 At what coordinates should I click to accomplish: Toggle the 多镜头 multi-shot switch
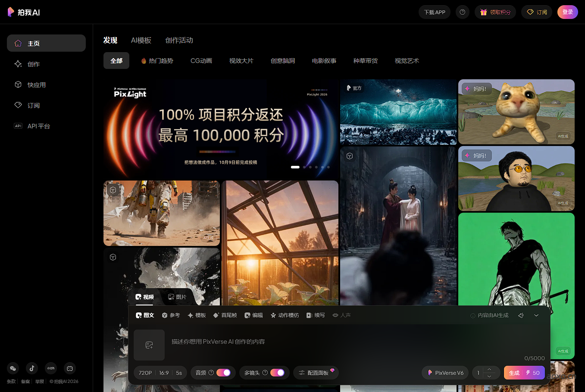(x=277, y=373)
